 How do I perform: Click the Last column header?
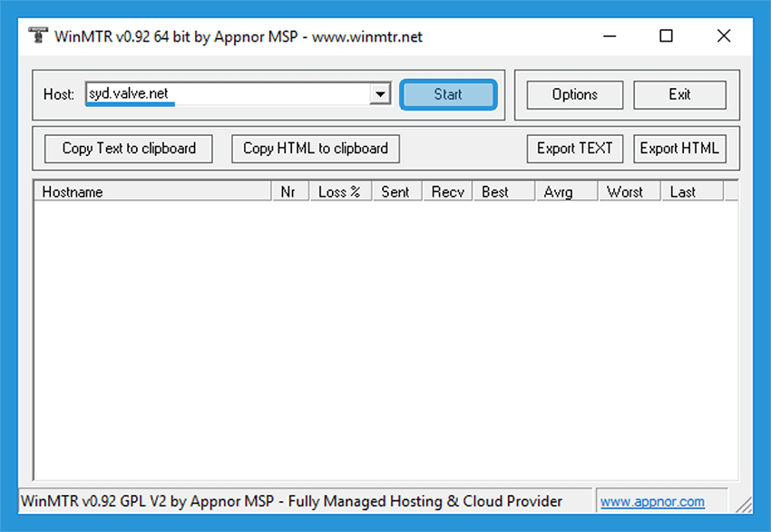692,191
